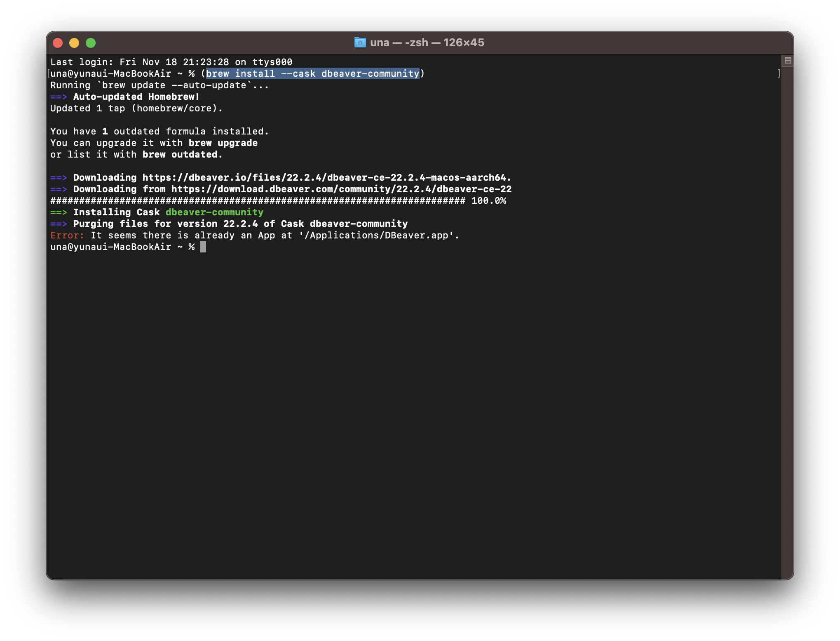The height and width of the screenshot is (641, 840).
Task: Click the hash-mark download progress bar
Action: [258, 201]
